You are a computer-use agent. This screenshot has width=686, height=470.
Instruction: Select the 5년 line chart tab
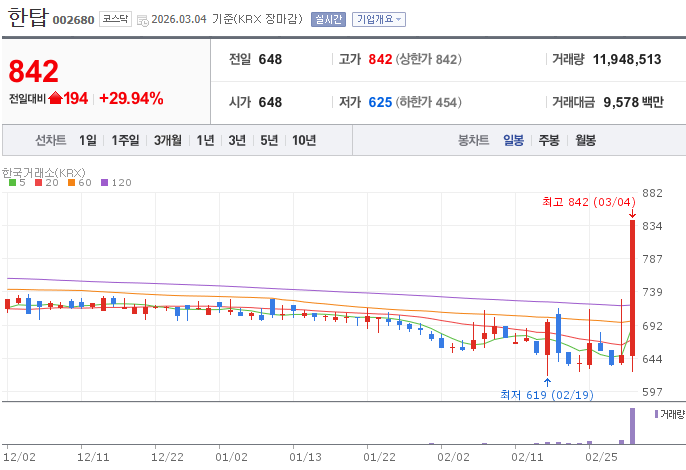coord(269,140)
